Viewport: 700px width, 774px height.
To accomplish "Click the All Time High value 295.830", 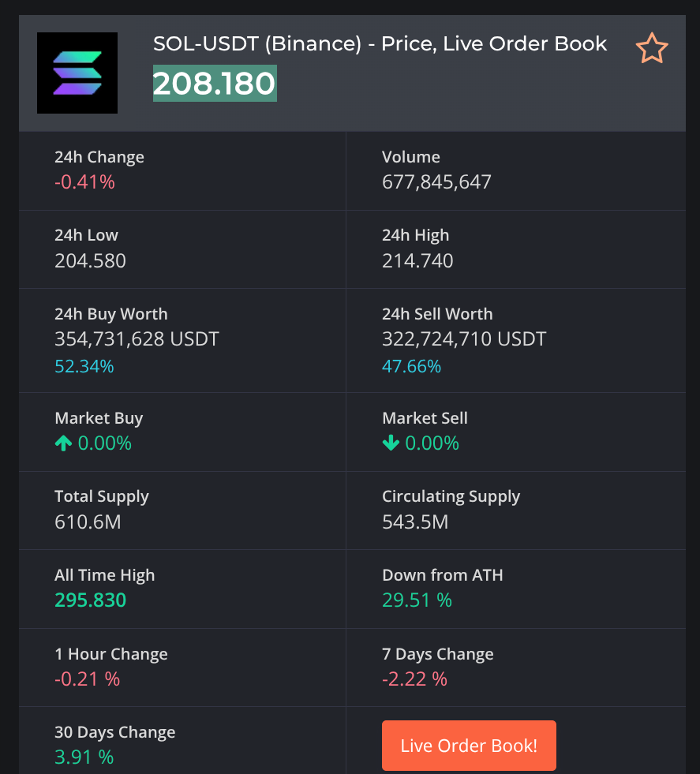I will [90, 600].
